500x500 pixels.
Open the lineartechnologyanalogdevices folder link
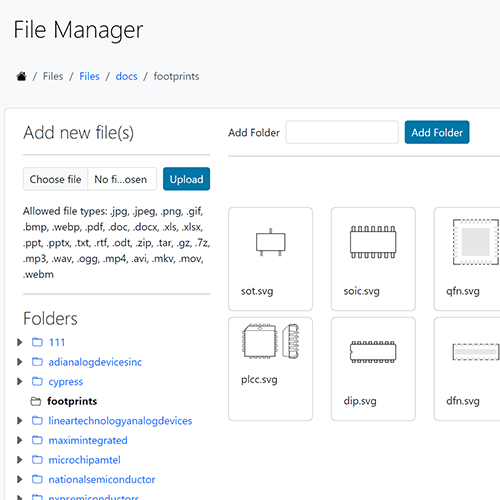pyautogui.click(x=120, y=421)
